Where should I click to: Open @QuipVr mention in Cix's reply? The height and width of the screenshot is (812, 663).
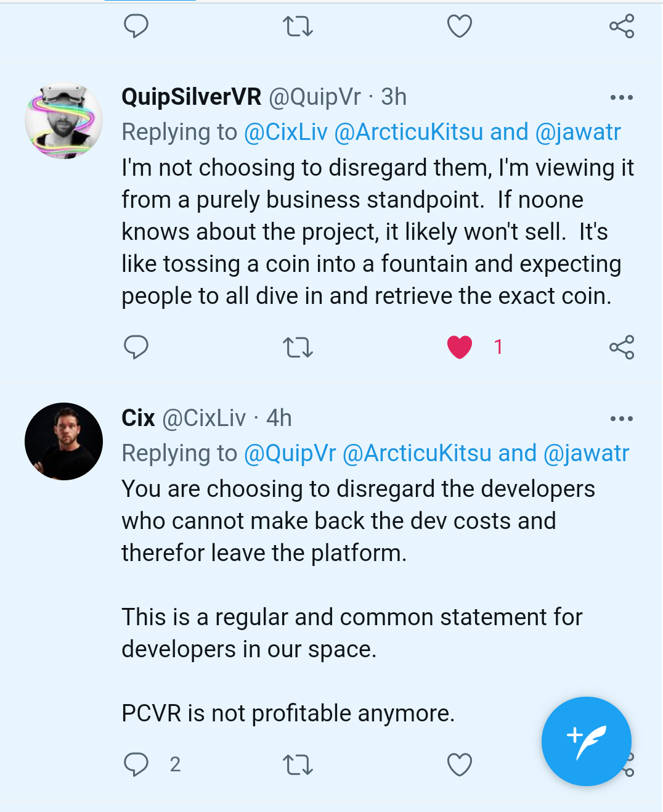click(x=290, y=453)
